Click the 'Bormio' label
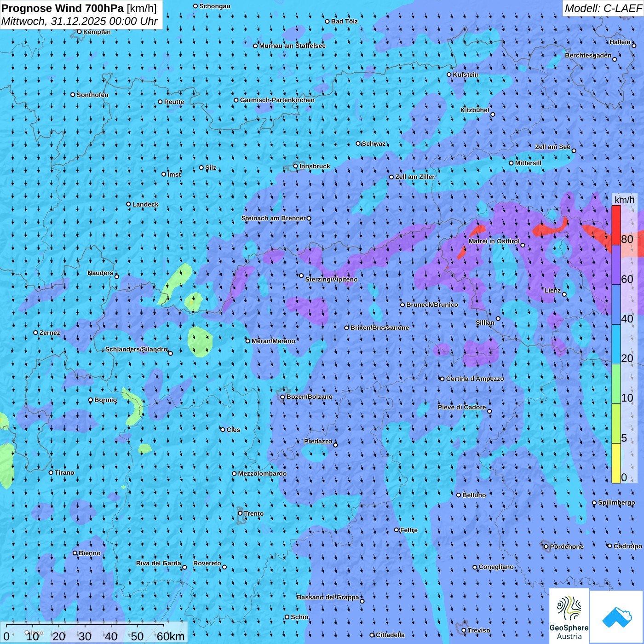 (x=106, y=400)
